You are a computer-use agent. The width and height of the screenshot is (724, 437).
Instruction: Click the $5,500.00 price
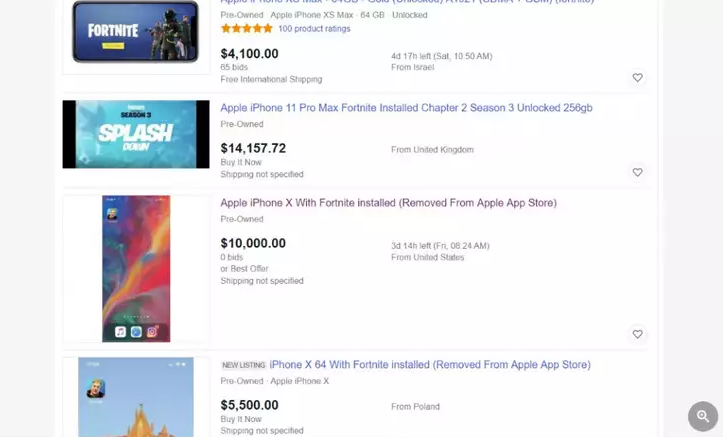250,405
